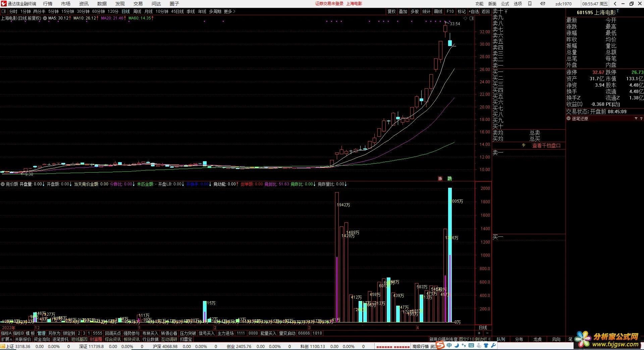644x350 pixels.
Task: Toggle 叠加 overlay mode
Action: [x=403, y=11]
